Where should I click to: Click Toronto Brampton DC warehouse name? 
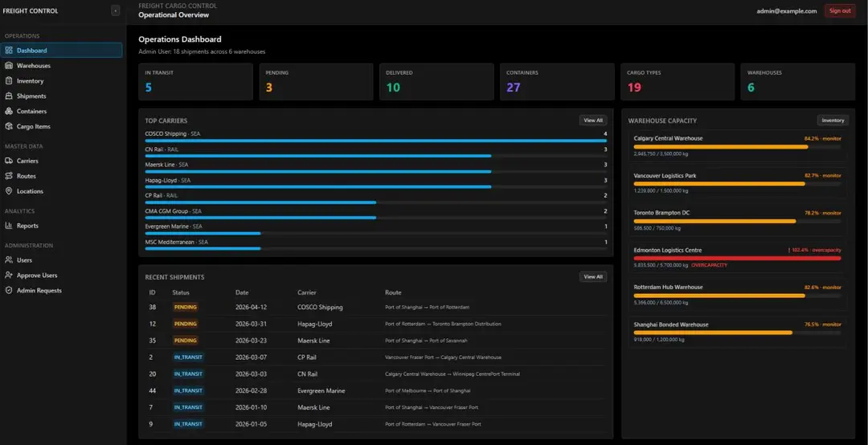click(661, 213)
